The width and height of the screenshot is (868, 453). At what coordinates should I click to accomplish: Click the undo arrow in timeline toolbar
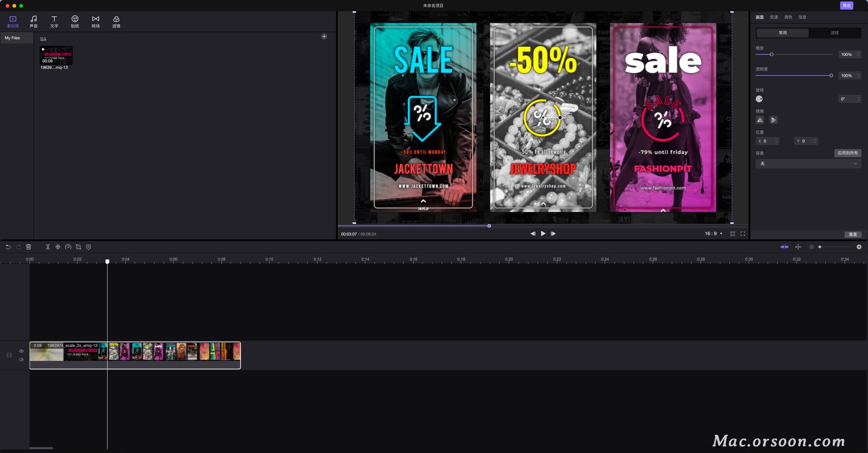coord(8,247)
